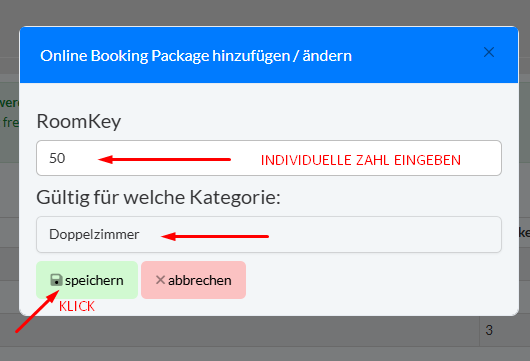The height and width of the screenshot is (361, 530).
Task: Click the red arrow pointing at speichern
Action: [37, 312]
